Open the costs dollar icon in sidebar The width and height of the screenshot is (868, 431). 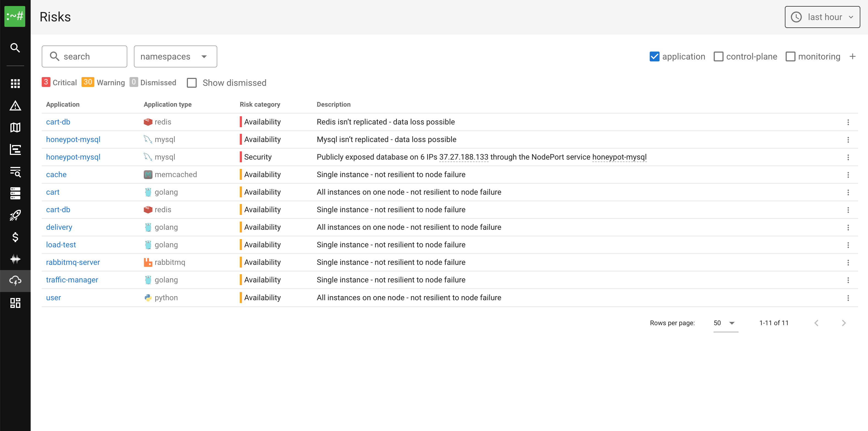point(15,237)
